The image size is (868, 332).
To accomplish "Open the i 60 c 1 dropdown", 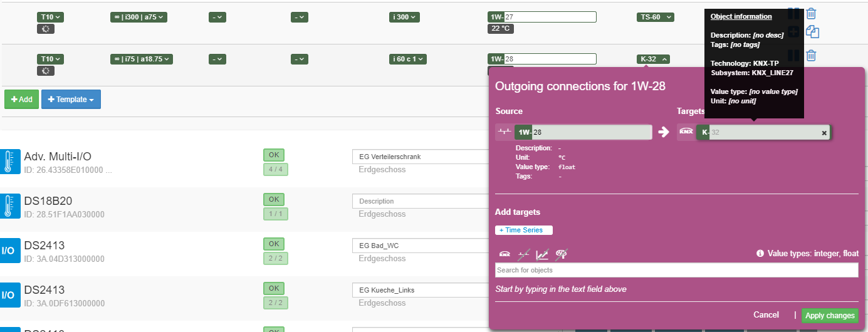I will [x=408, y=59].
